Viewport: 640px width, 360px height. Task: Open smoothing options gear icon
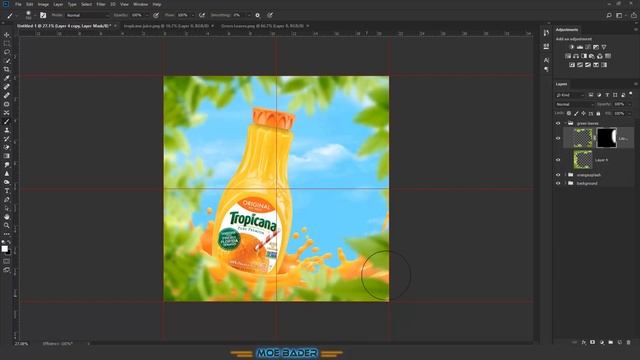pyautogui.click(x=258, y=15)
